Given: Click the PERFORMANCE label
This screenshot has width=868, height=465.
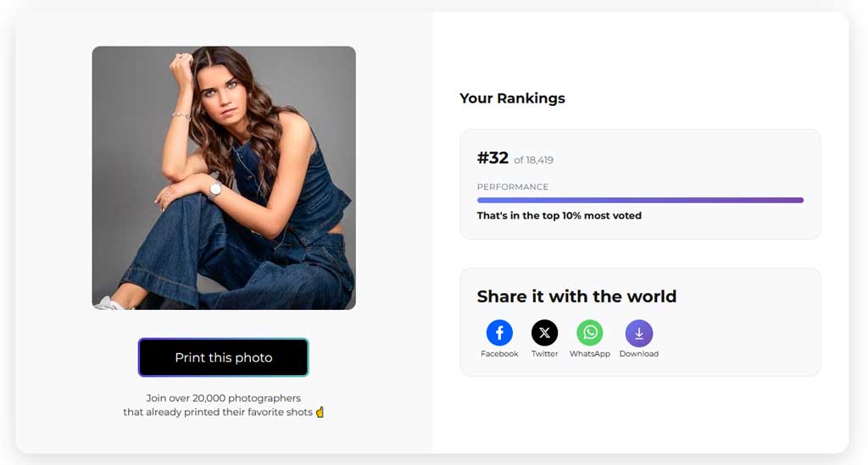Looking at the screenshot, I should pos(512,187).
